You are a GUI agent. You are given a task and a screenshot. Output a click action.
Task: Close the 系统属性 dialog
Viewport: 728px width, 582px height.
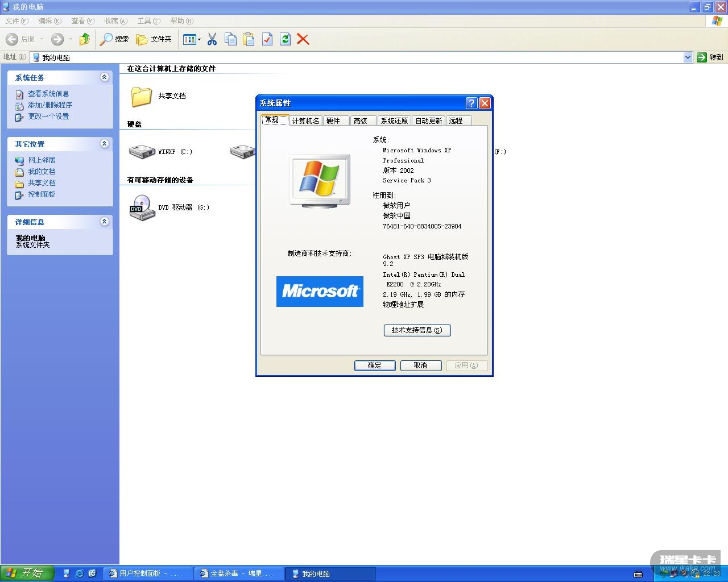(x=485, y=103)
